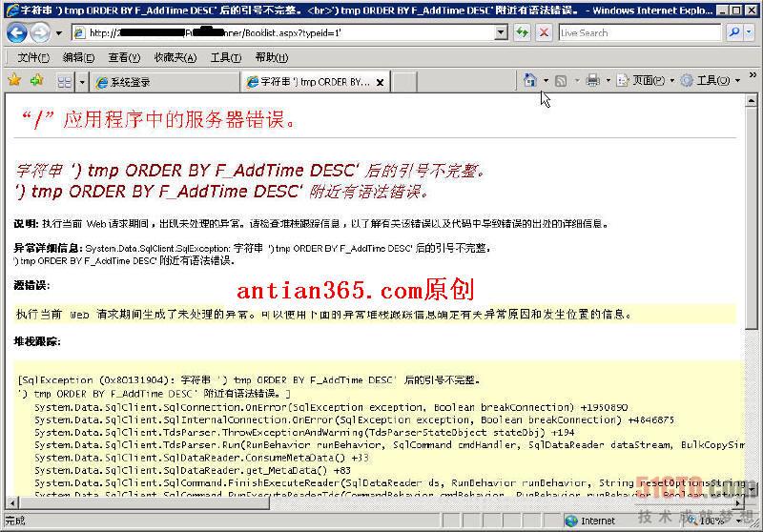Open a new blank tab
The image size is (763, 532).
point(403,82)
